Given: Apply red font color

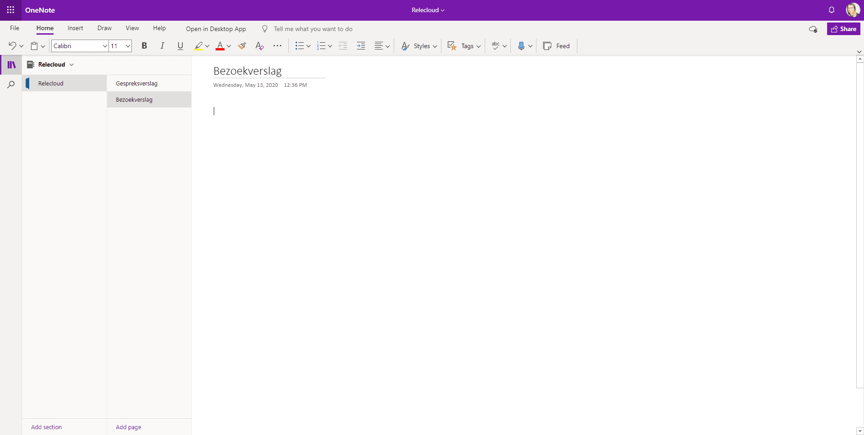Looking at the screenshot, I should [x=220, y=46].
